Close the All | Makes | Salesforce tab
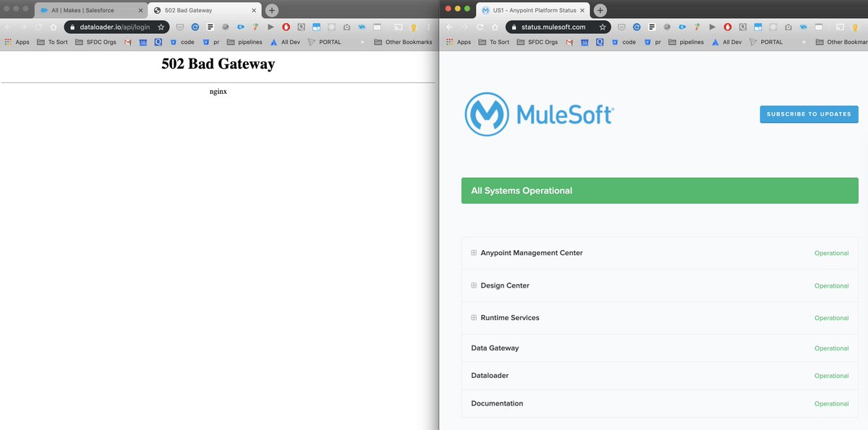The height and width of the screenshot is (430, 868). (140, 10)
